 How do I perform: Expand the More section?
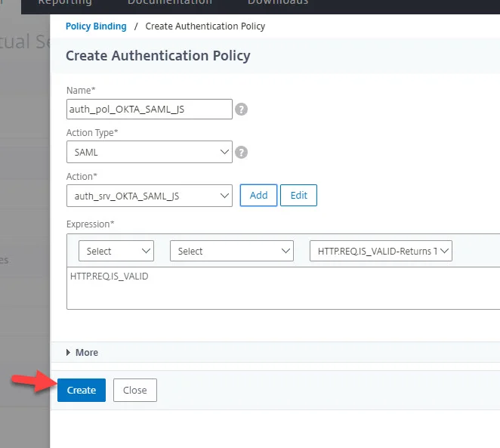pos(82,352)
